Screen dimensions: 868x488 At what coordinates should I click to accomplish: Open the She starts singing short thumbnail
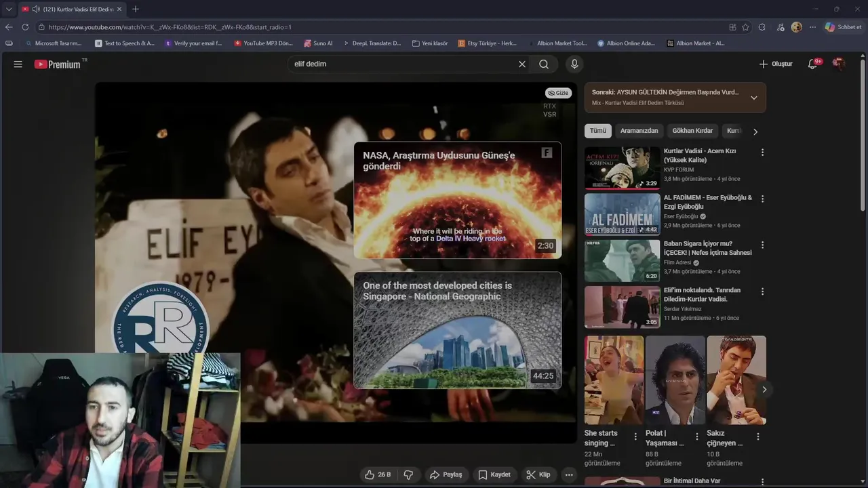(614, 380)
